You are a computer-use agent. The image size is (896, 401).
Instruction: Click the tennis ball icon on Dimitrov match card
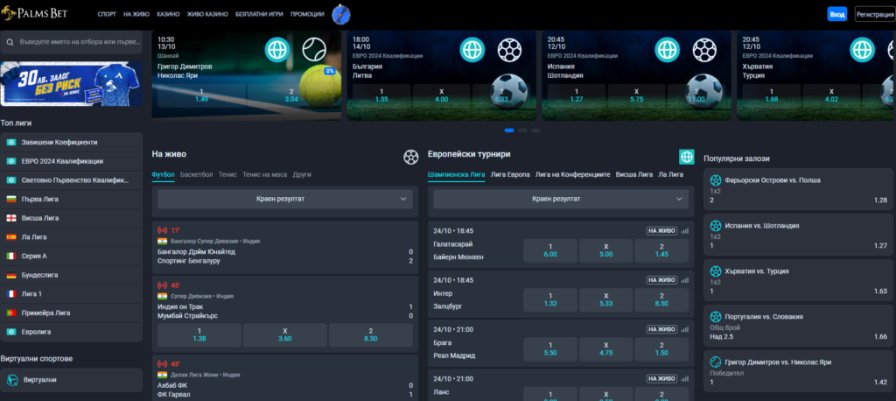pos(314,48)
